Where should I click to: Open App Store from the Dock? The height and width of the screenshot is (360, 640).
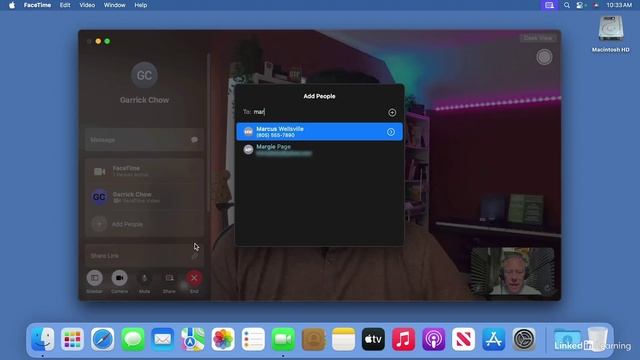493,339
